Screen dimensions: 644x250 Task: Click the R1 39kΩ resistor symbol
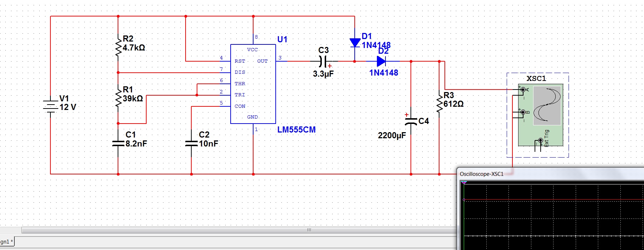(x=118, y=96)
